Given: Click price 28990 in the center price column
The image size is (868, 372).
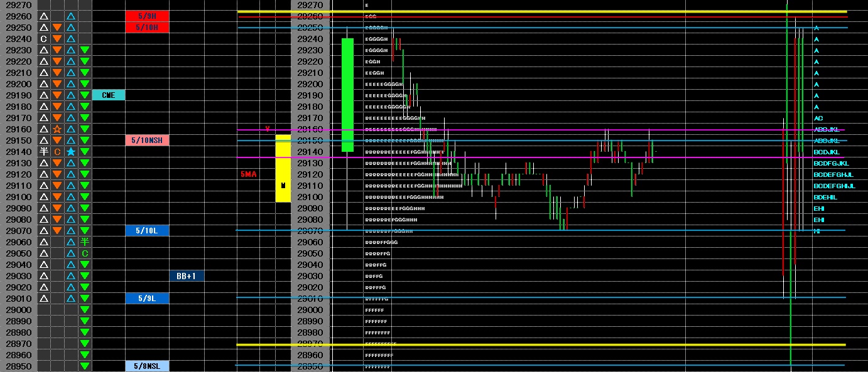Looking at the screenshot, I should (x=310, y=321).
